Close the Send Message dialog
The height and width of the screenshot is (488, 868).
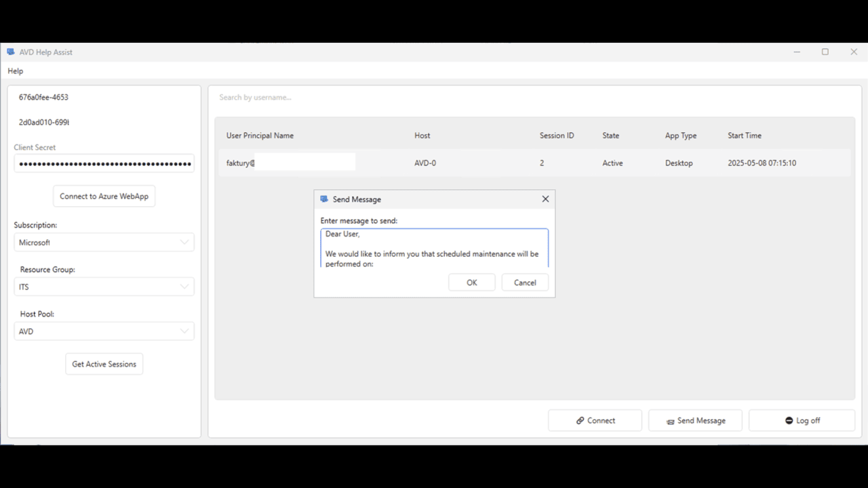[545, 199]
